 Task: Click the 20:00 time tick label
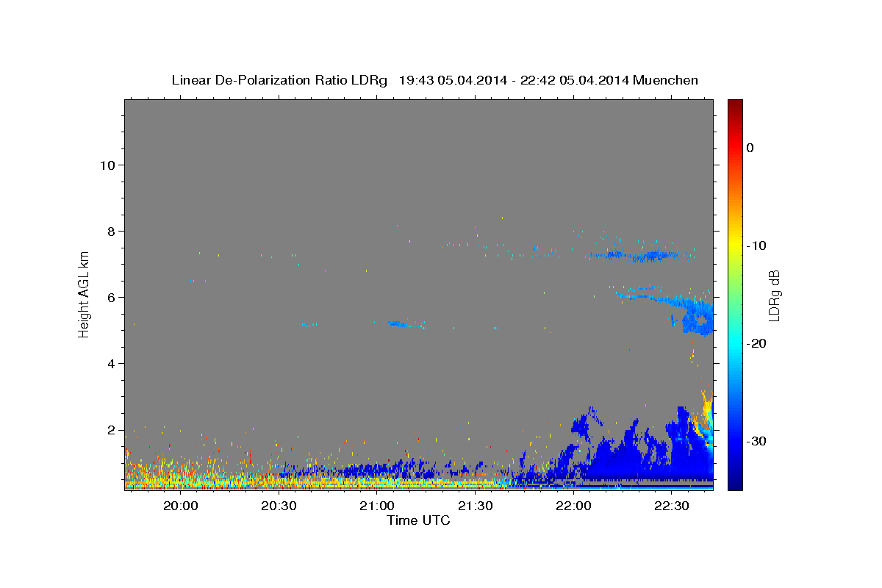click(x=180, y=506)
